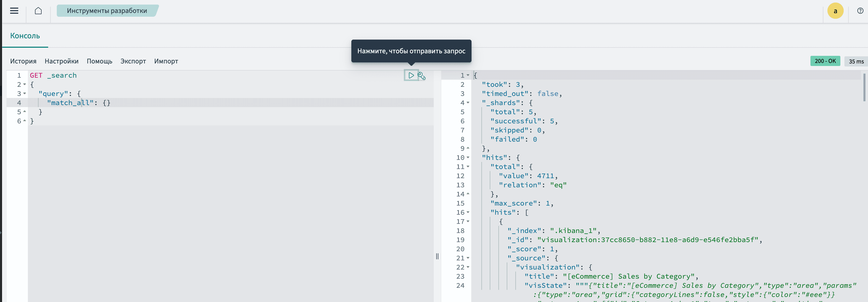868x302 pixels.
Task: Open the Настройки menu item
Action: [61, 61]
